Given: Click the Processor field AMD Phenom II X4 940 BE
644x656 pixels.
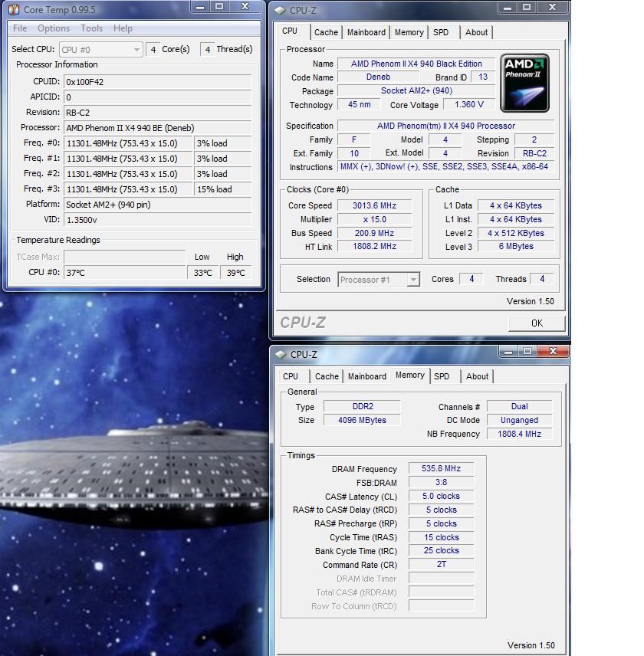Looking at the screenshot, I should [x=157, y=128].
